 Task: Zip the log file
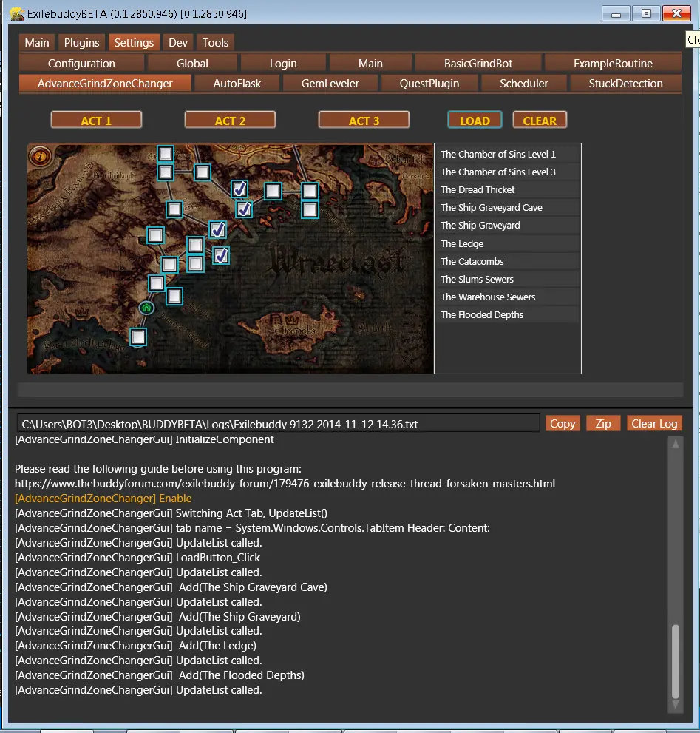[602, 424]
